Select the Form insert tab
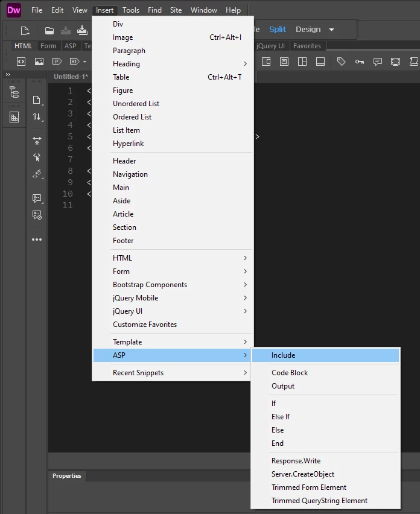 click(48, 46)
